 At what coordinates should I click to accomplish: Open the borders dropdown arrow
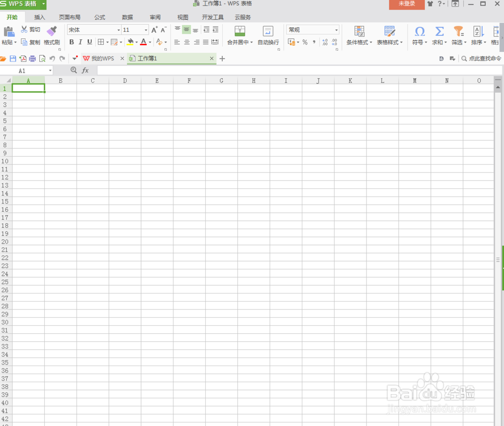(x=107, y=42)
